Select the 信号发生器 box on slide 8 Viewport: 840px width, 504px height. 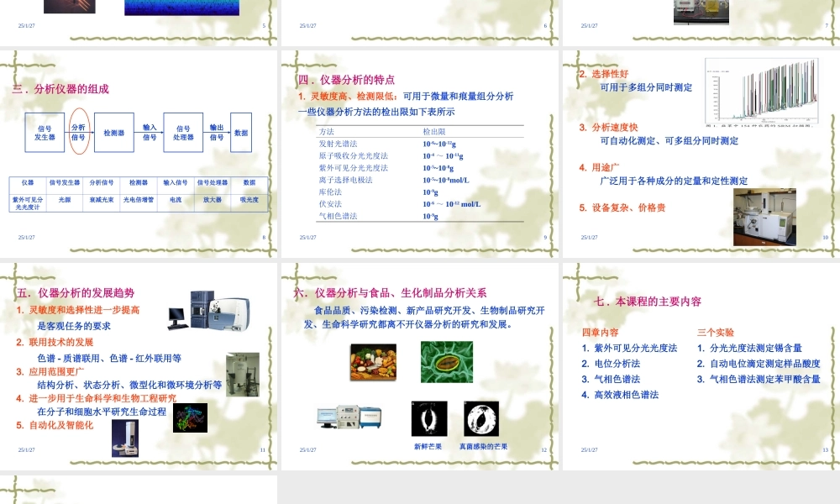point(45,133)
